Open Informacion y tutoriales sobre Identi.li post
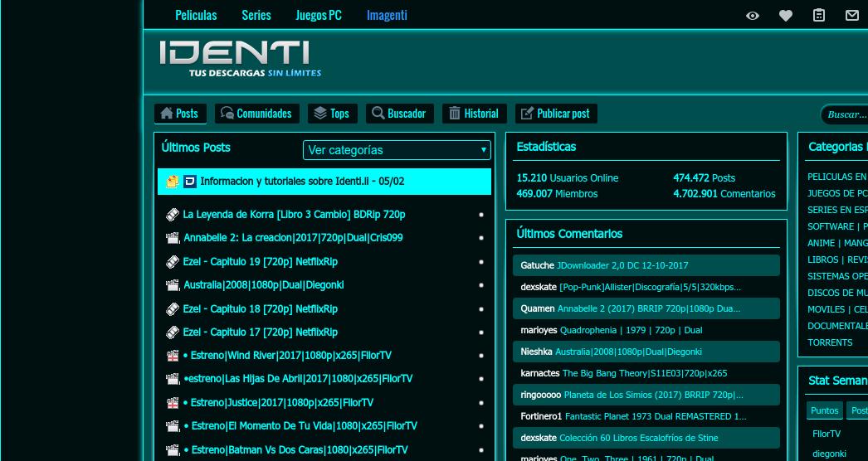 pos(302,182)
